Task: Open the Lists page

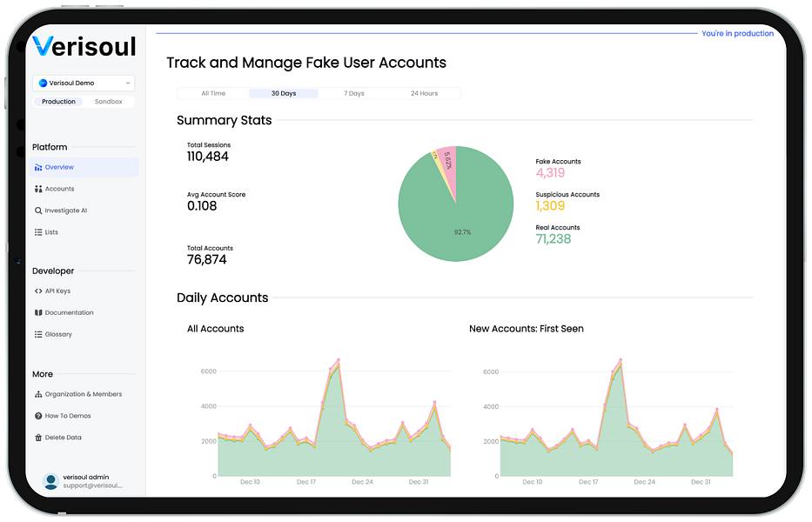Action: (84, 232)
